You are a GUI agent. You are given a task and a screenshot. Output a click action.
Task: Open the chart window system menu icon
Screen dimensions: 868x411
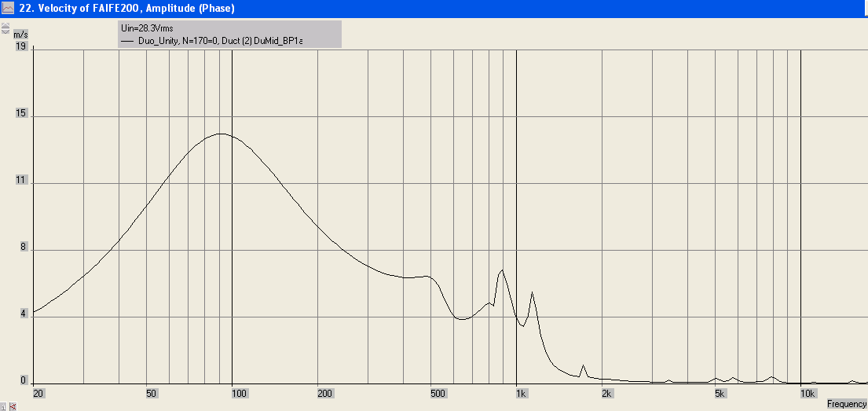(8, 8)
